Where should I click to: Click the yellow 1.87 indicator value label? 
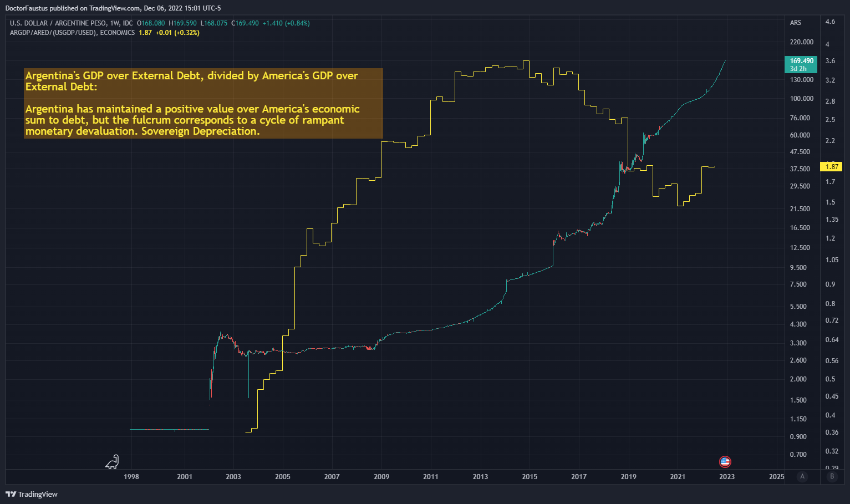click(832, 166)
